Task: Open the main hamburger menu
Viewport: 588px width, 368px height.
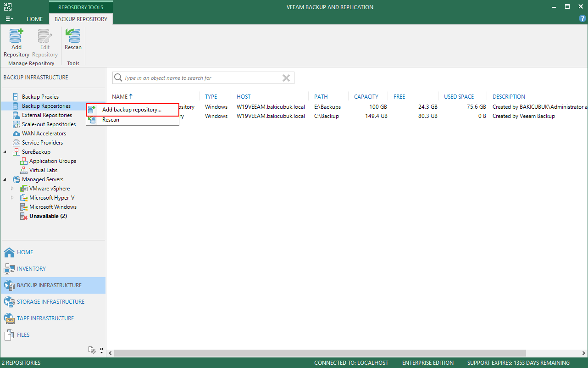Action: (9, 19)
